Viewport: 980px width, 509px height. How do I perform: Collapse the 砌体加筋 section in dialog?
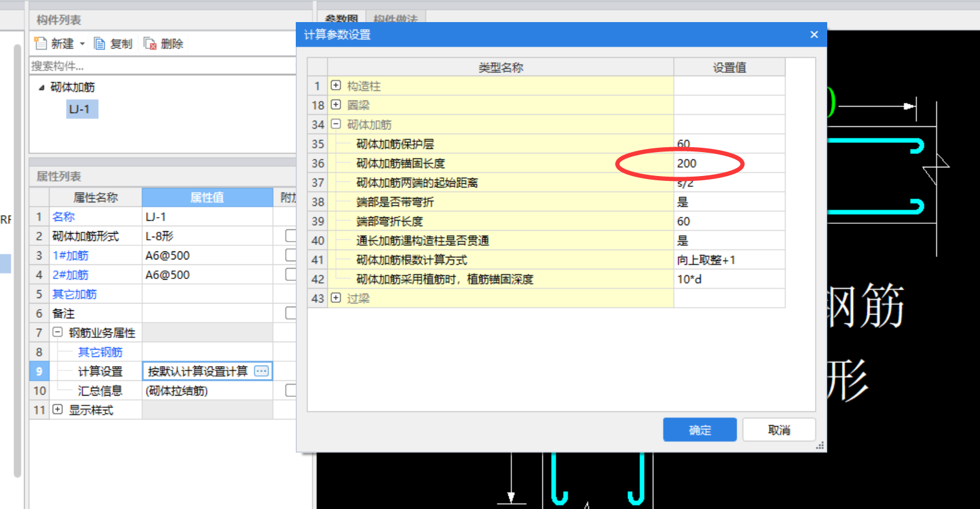click(336, 124)
